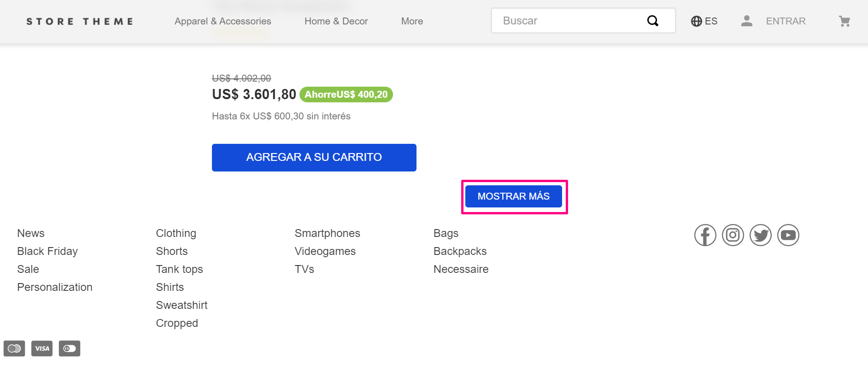The width and height of the screenshot is (868, 372).
Task: Open the Twitter social link
Action: [760, 235]
